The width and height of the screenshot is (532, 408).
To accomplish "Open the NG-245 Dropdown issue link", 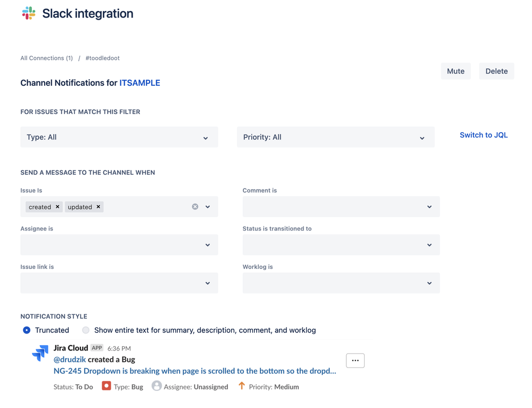I will pos(195,371).
